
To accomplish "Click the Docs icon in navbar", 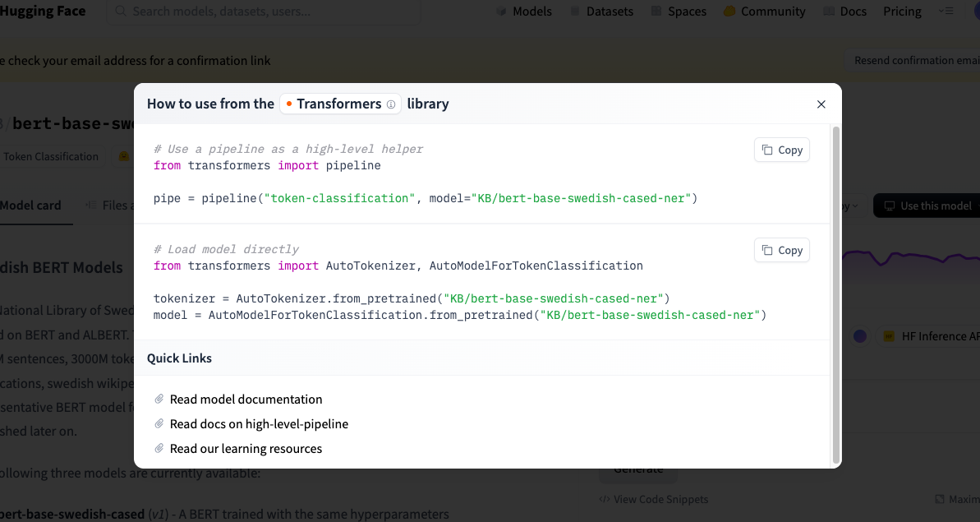I will pyautogui.click(x=829, y=12).
